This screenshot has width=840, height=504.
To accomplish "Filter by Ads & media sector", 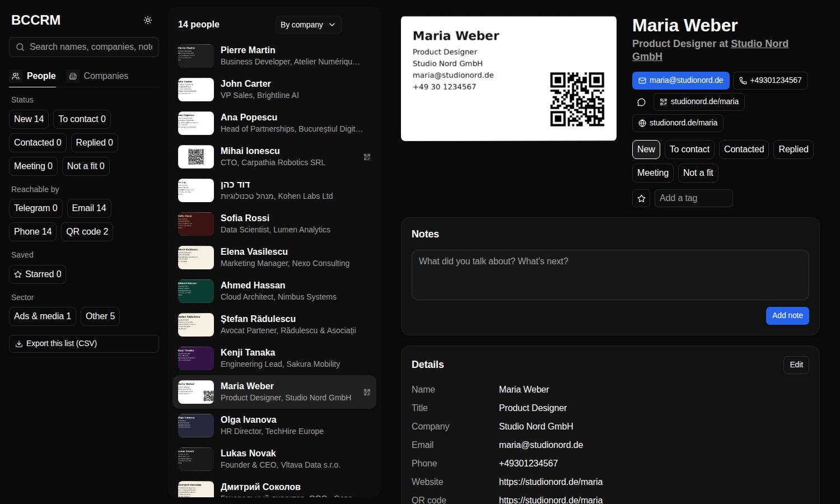I will click(43, 316).
